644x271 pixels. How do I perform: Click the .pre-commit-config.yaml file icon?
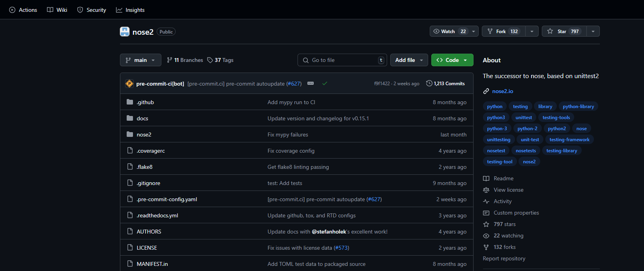point(130,199)
